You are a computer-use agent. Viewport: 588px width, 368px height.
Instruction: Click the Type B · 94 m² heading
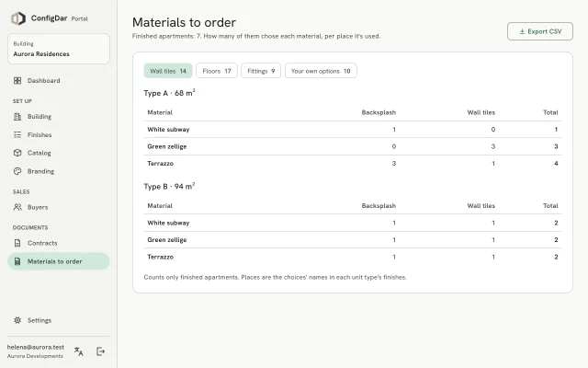click(169, 186)
